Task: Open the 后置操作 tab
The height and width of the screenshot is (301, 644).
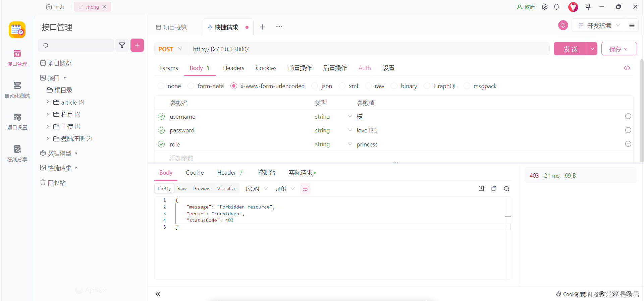Action: coord(335,68)
